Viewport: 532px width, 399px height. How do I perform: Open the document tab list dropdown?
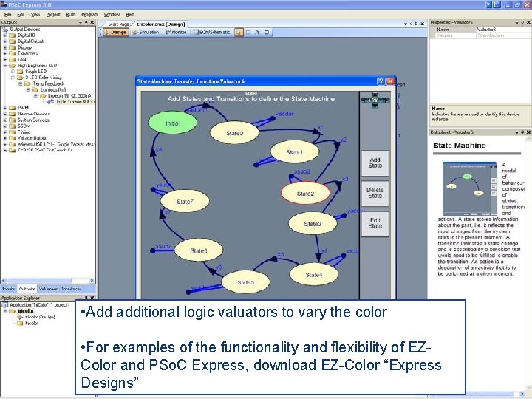406,24
